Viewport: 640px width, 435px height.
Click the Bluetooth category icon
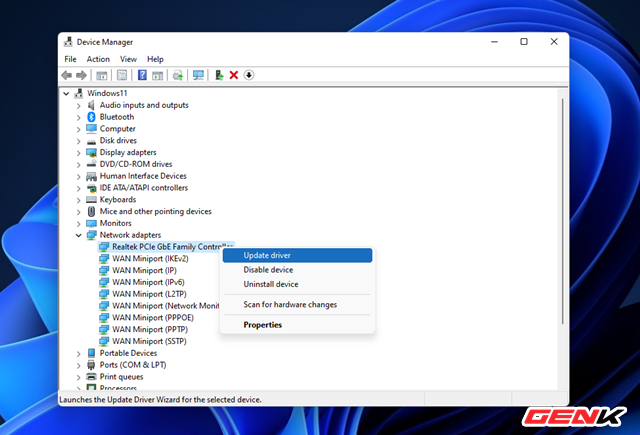point(91,117)
